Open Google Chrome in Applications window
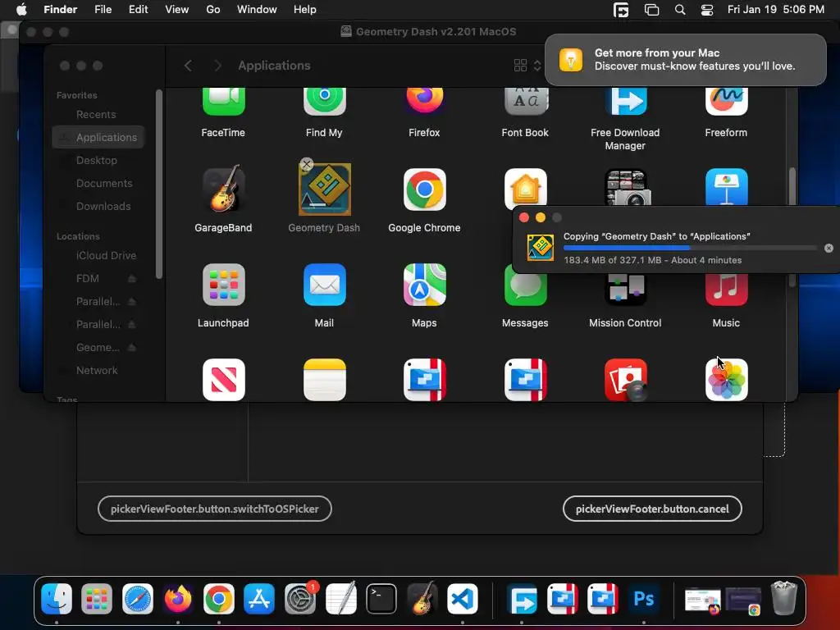840x630 pixels. [x=424, y=189]
